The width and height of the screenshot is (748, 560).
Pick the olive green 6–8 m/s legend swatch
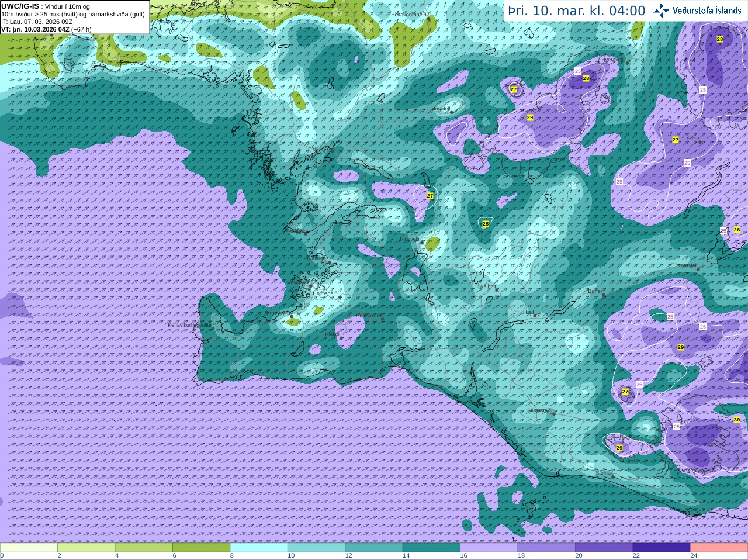(201, 548)
